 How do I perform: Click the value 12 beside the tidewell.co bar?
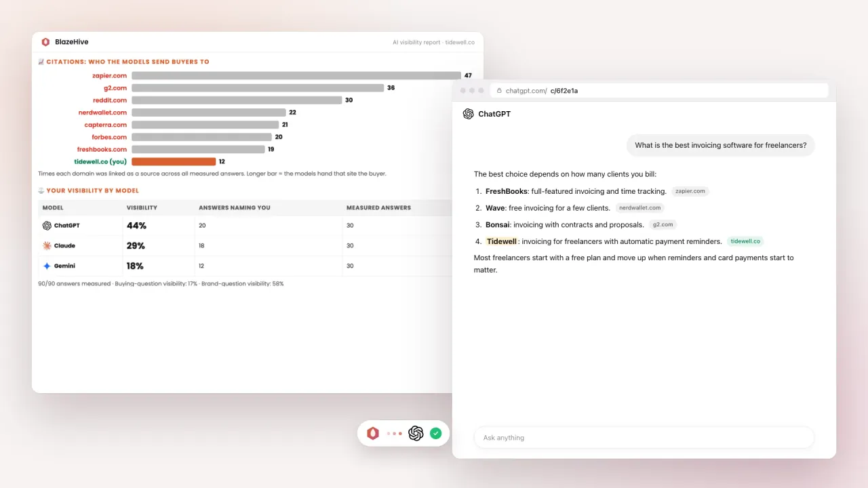coord(222,161)
